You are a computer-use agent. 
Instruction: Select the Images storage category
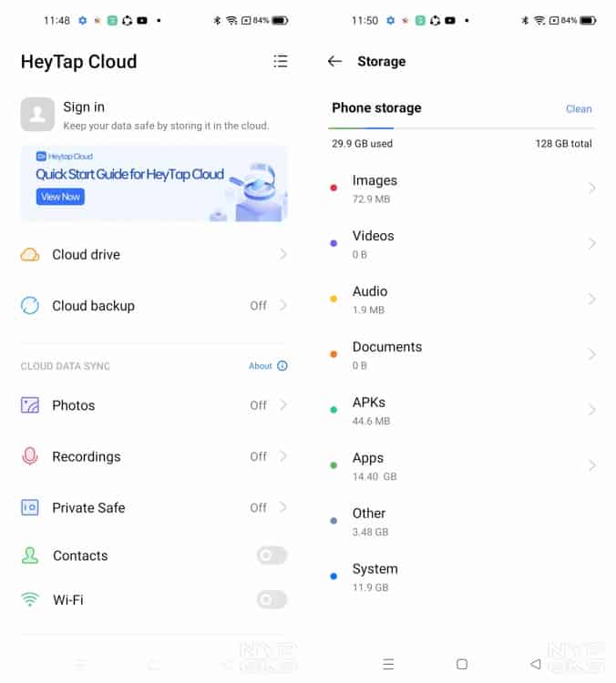462,189
